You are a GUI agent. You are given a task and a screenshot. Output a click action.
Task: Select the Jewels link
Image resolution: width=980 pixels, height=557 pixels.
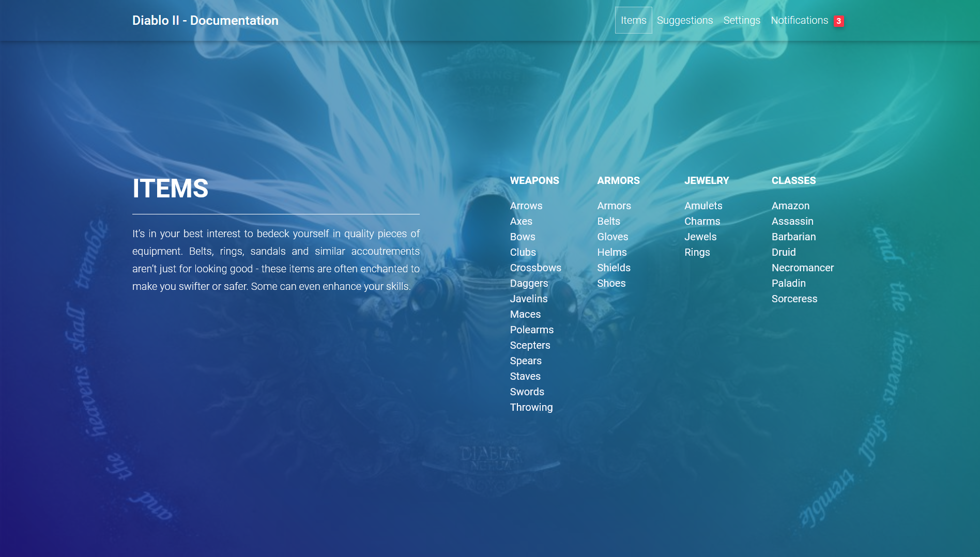[701, 237]
